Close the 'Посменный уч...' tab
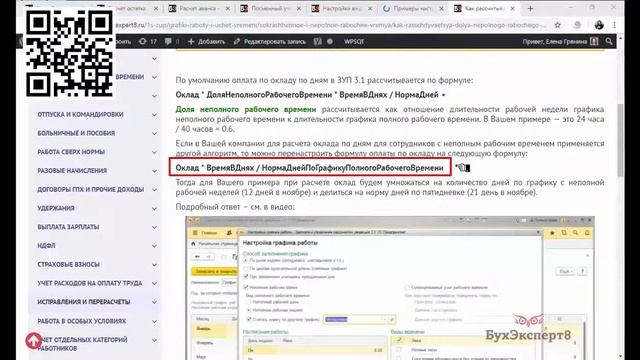 point(299,9)
